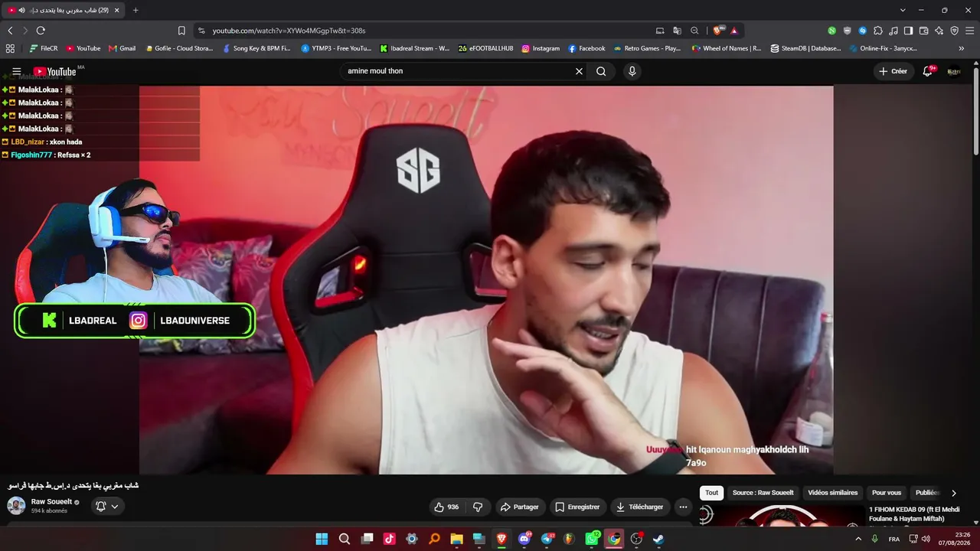
Task: Open Brave Wallet
Action: coord(923,31)
